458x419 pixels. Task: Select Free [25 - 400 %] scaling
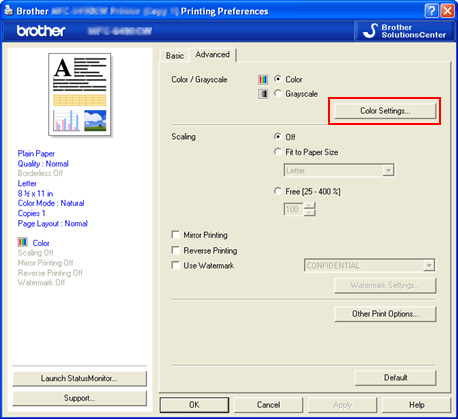pyautogui.click(x=278, y=191)
